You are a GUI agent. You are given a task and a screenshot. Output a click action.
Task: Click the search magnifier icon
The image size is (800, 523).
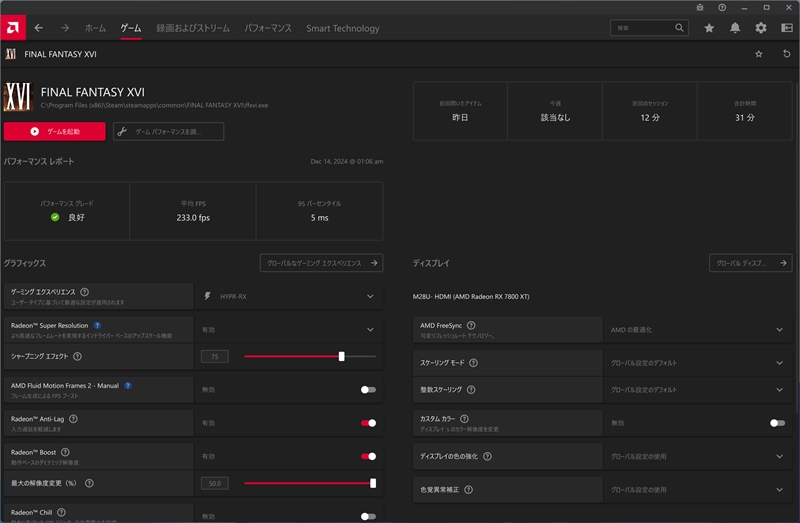[x=679, y=28]
